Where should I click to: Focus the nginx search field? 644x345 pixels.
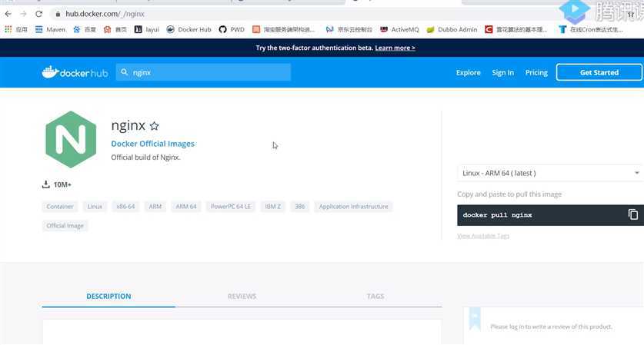[x=203, y=72]
